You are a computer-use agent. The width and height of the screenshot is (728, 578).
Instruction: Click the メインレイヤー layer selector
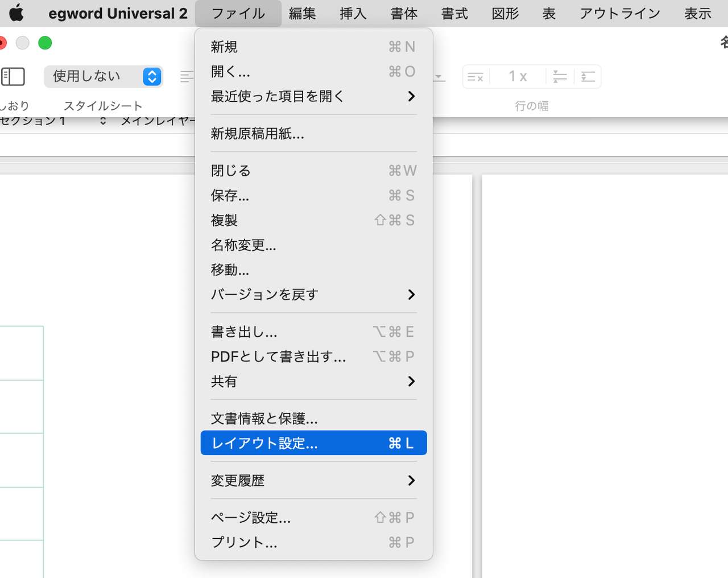coord(158,121)
